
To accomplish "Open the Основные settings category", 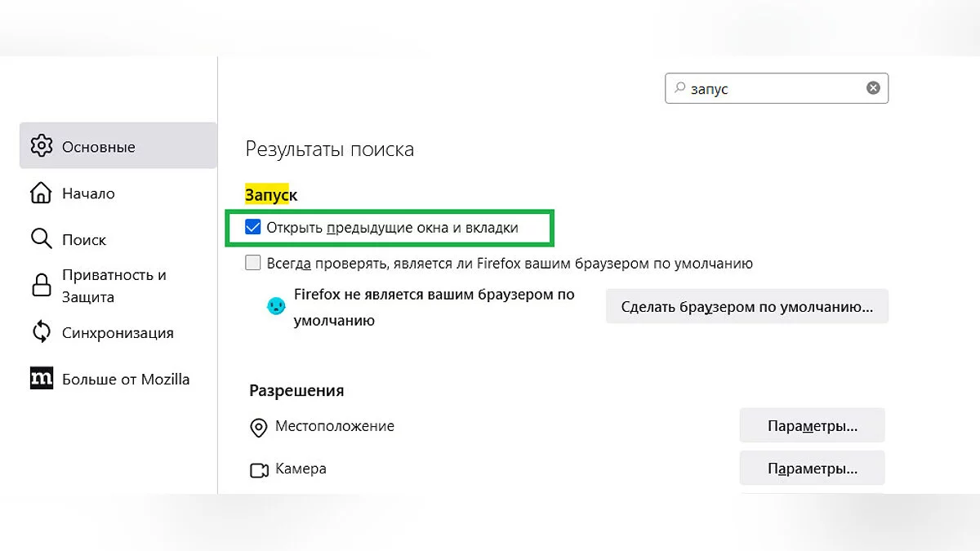I will 99,147.
